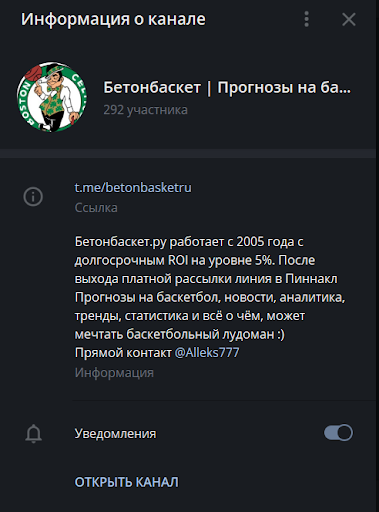The width and height of the screenshot is (379, 512).
Task: Click the line about Прогнозы на баскетбол
Action: [210, 297]
